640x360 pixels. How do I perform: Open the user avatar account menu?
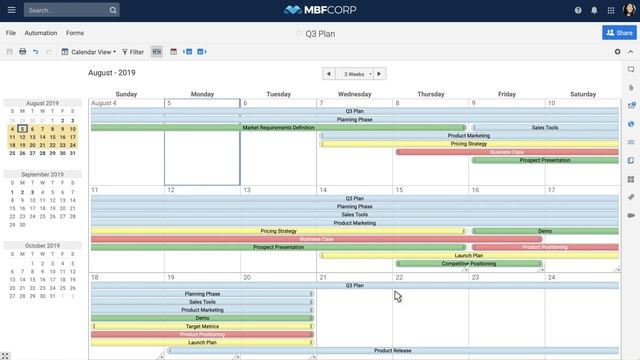tap(629, 10)
